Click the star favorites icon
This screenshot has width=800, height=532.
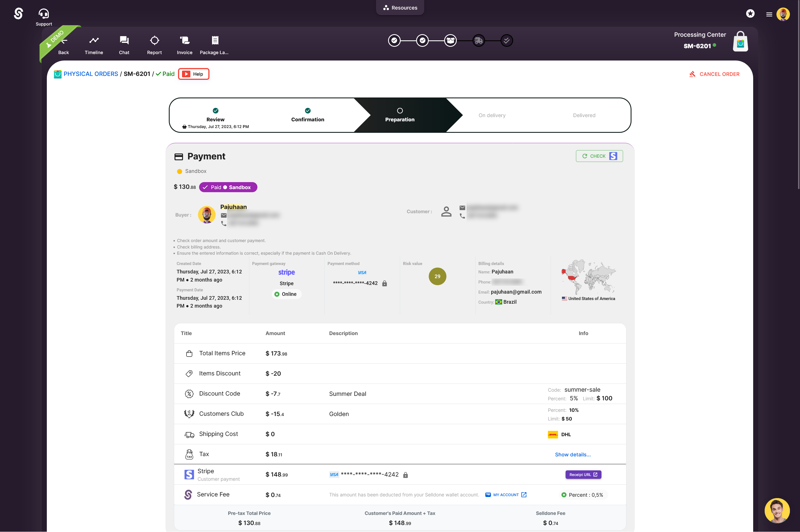click(x=750, y=13)
